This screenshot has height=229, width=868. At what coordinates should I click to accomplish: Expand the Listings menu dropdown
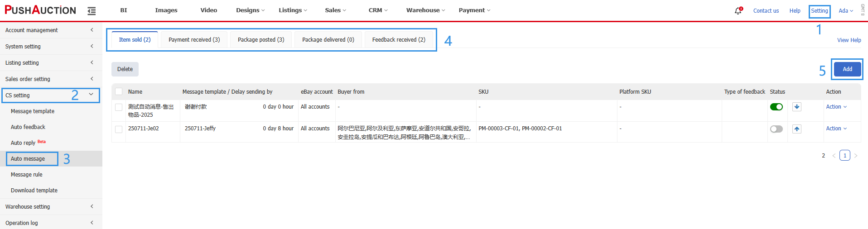tap(293, 10)
